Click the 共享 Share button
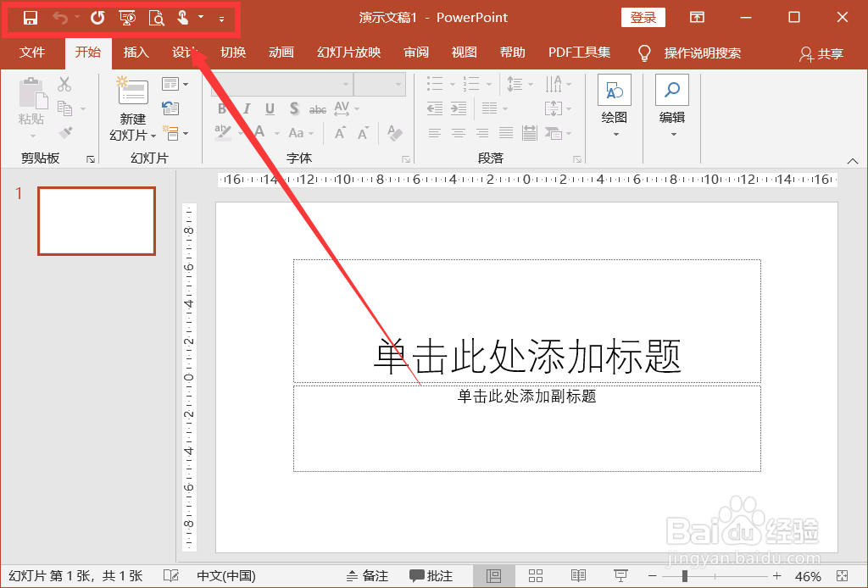868x588 pixels. (821, 53)
